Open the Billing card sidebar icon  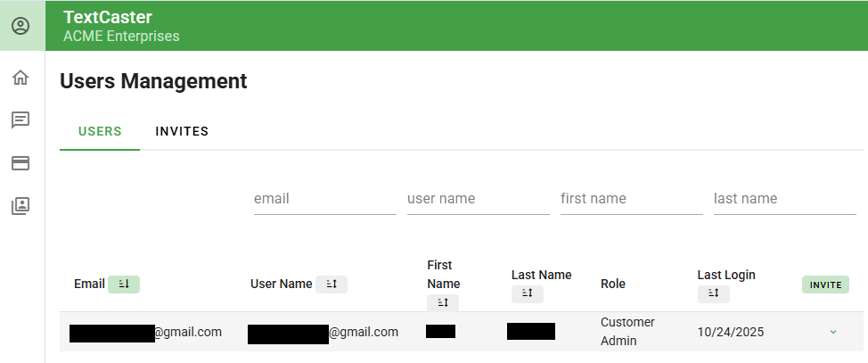[20, 163]
